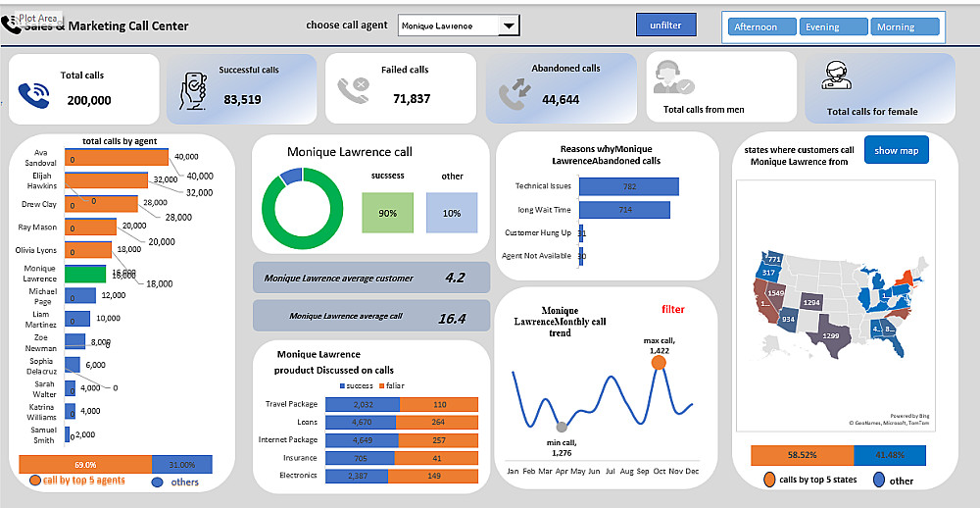
Task: Click the light blue 10% other swatch
Action: coord(451,213)
